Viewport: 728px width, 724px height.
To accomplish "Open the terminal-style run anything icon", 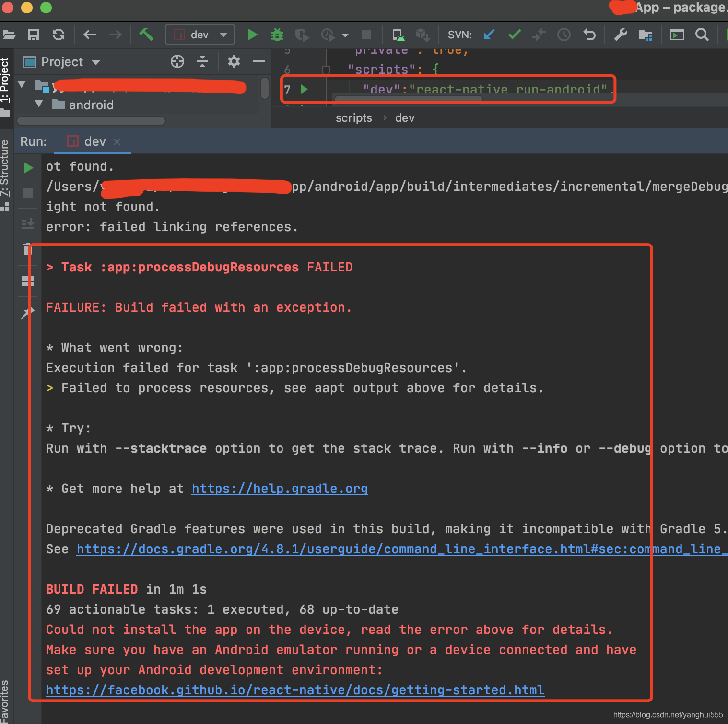I will point(677,35).
